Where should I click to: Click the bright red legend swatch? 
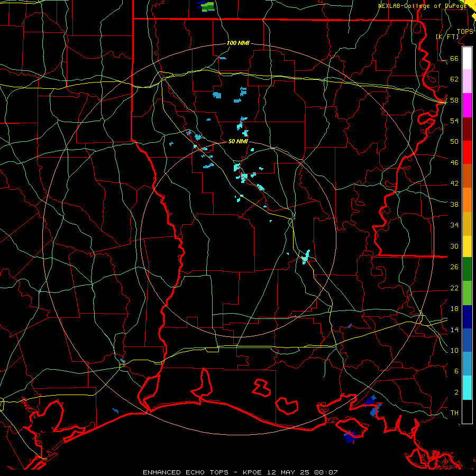click(467, 152)
